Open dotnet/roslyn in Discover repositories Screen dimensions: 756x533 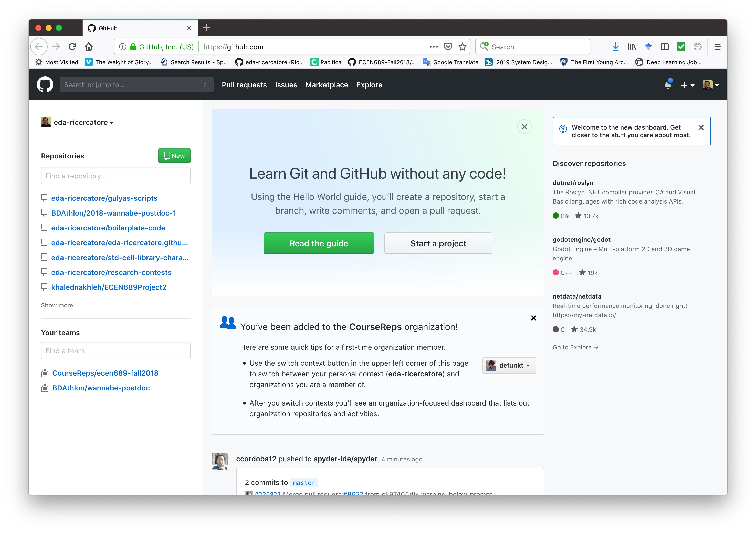pos(573,182)
